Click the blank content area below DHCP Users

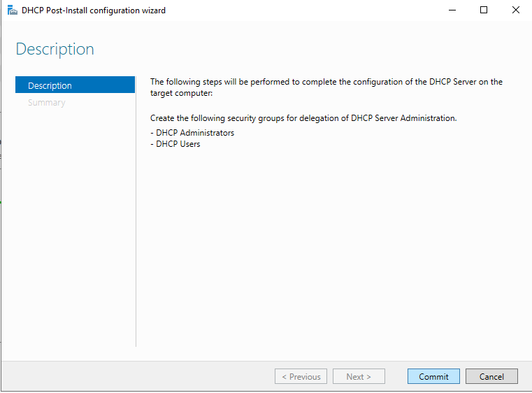pos(329,245)
